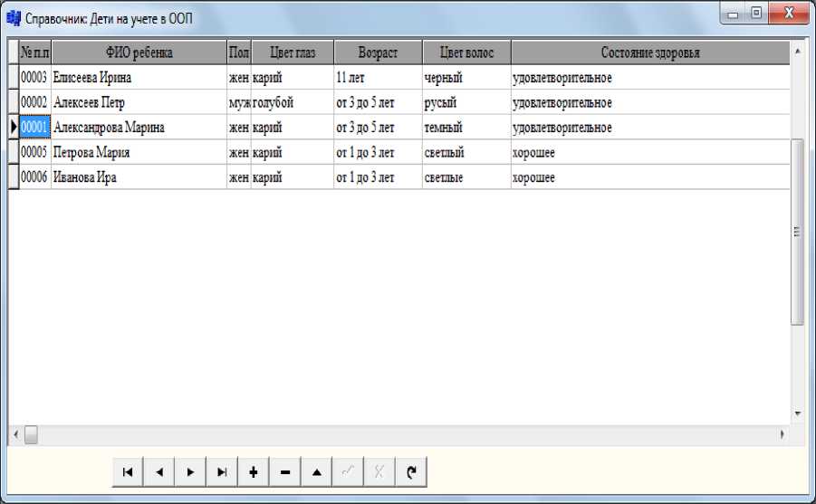Maximize the Справочник window
The image size is (816, 504).
pos(756,13)
